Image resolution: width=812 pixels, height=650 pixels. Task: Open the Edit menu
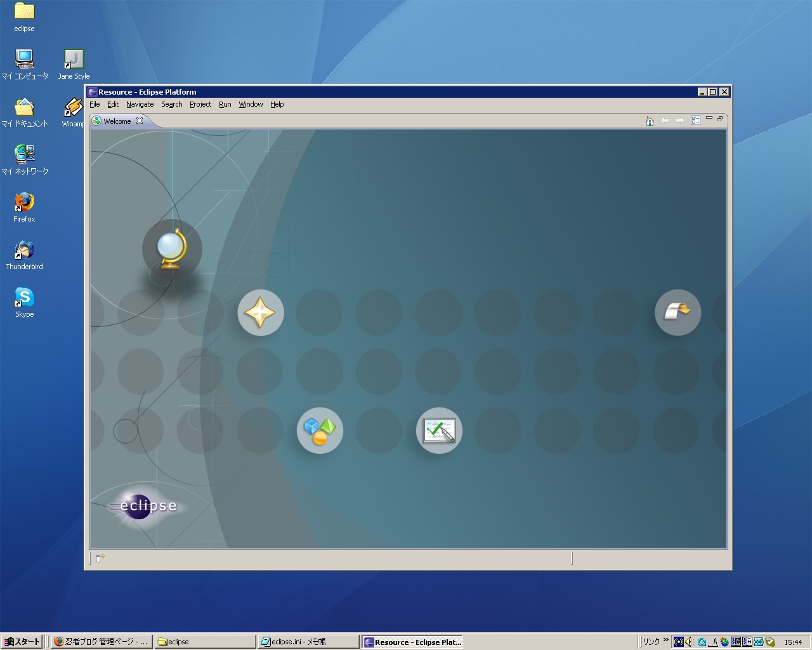pos(113,104)
